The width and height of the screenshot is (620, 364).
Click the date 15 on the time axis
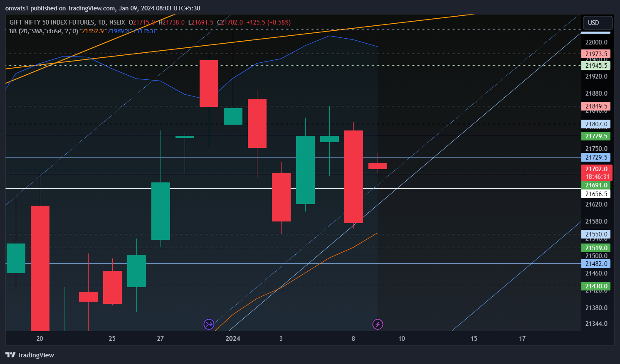474,339
